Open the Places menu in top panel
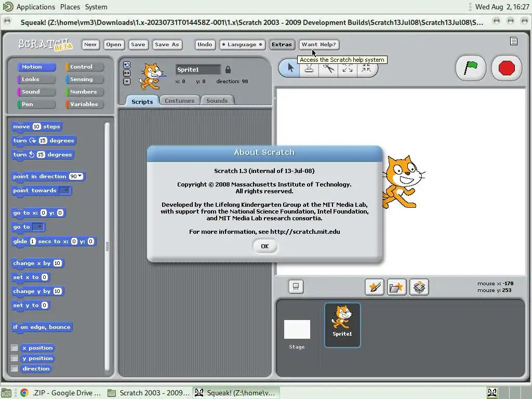The height and width of the screenshot is (399, 532). click(70, 7)
